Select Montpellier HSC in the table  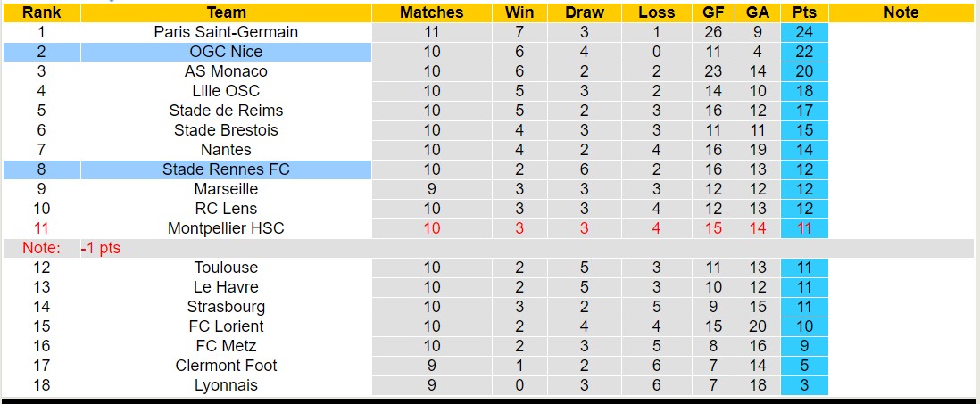226,228
